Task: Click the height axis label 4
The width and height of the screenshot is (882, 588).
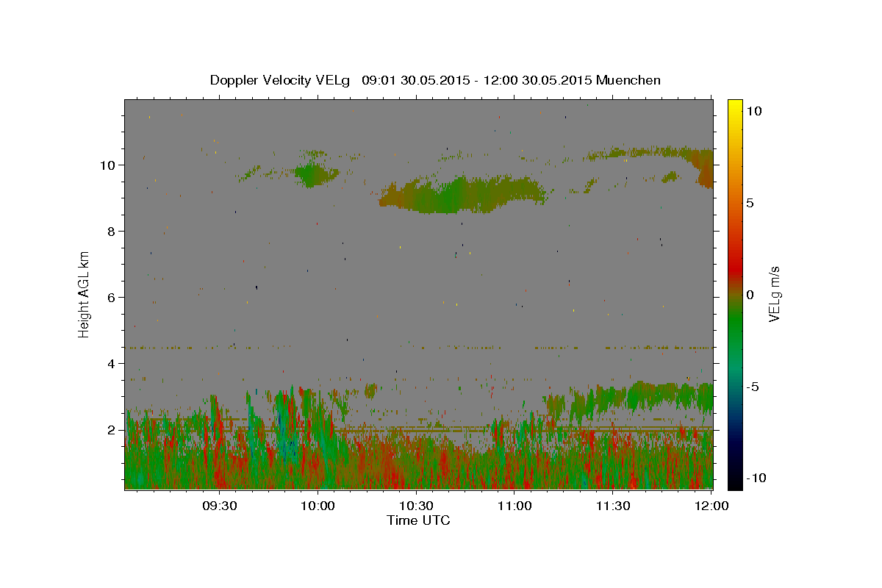Action: point(112,364)
